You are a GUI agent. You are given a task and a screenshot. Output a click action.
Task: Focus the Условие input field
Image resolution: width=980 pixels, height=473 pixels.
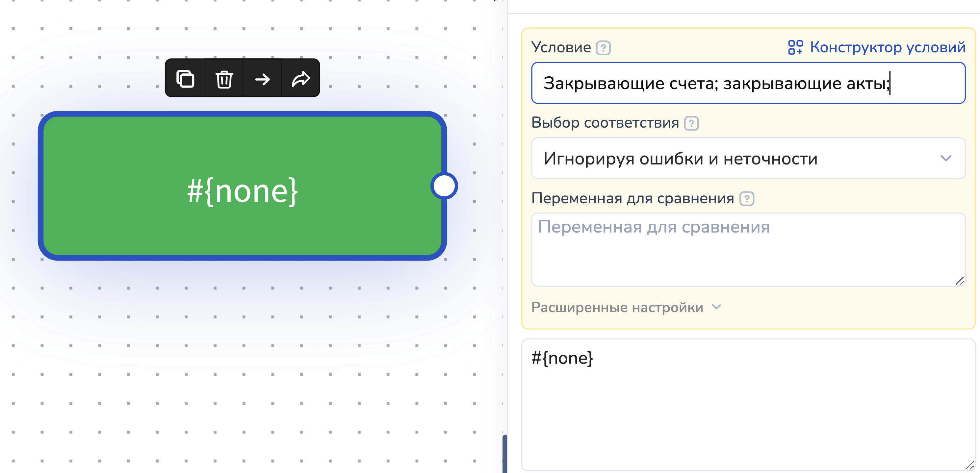[748, 83]
